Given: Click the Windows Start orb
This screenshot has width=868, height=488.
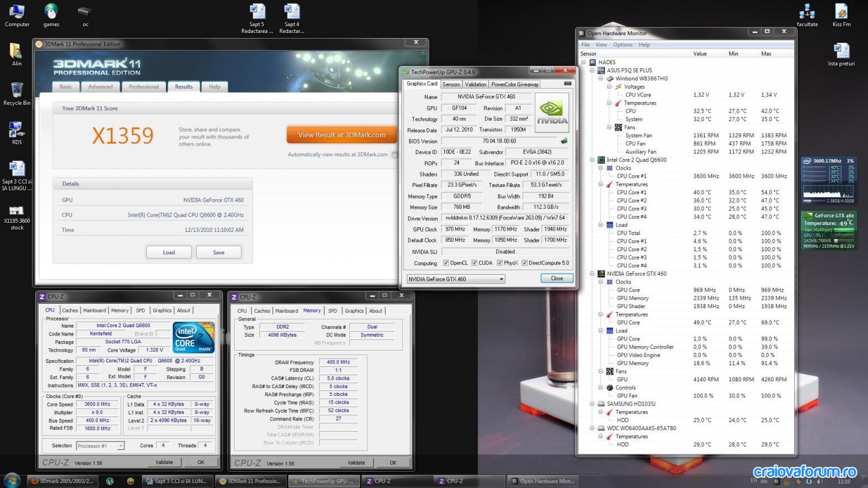Looking at the screenshot, I should [12, 480].
